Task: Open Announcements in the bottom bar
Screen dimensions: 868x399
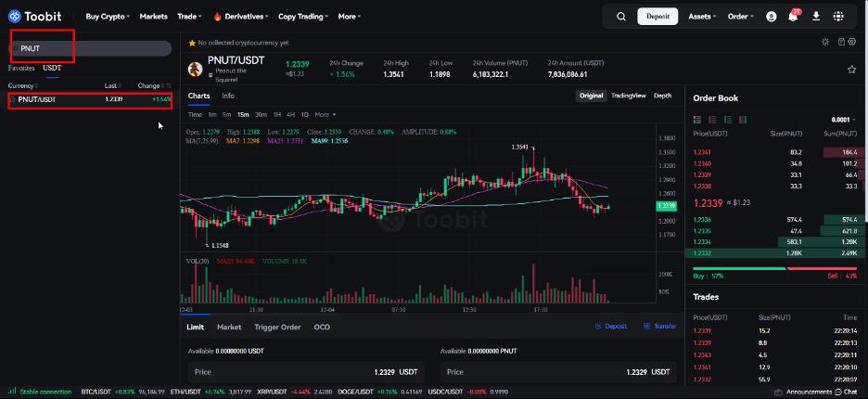Action: pyautogui.click(x=804, y=392)
